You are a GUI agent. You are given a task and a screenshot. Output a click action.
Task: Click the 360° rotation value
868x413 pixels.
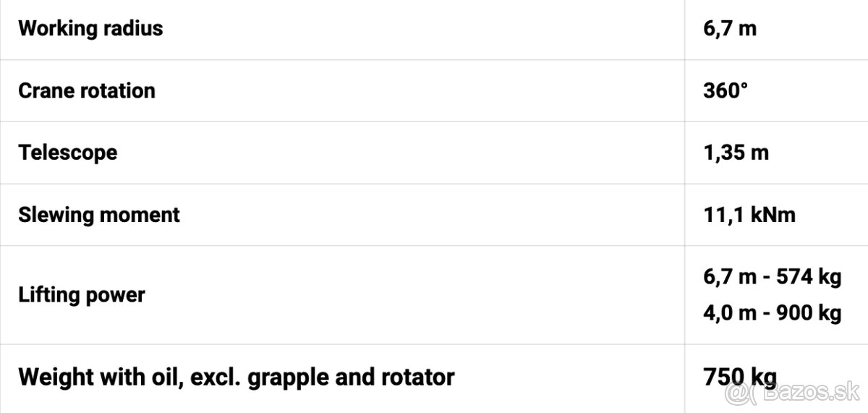(x=726, y=91)
